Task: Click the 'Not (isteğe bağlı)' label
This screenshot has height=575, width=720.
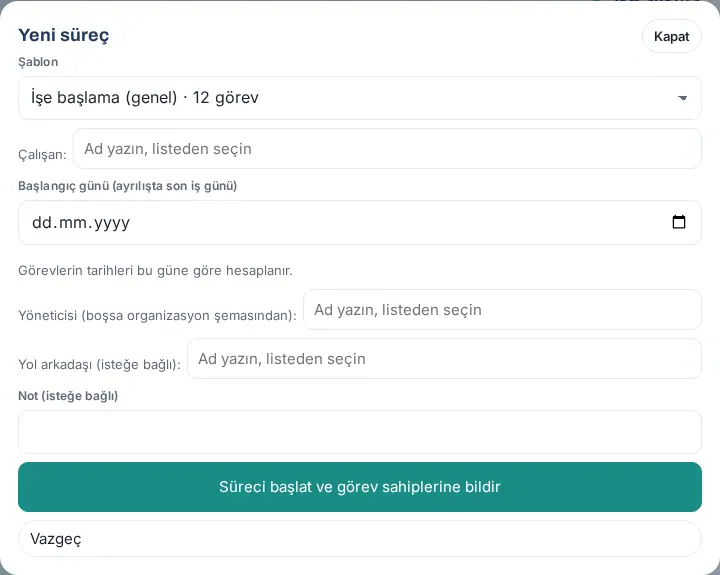Action: click(68, 396)
